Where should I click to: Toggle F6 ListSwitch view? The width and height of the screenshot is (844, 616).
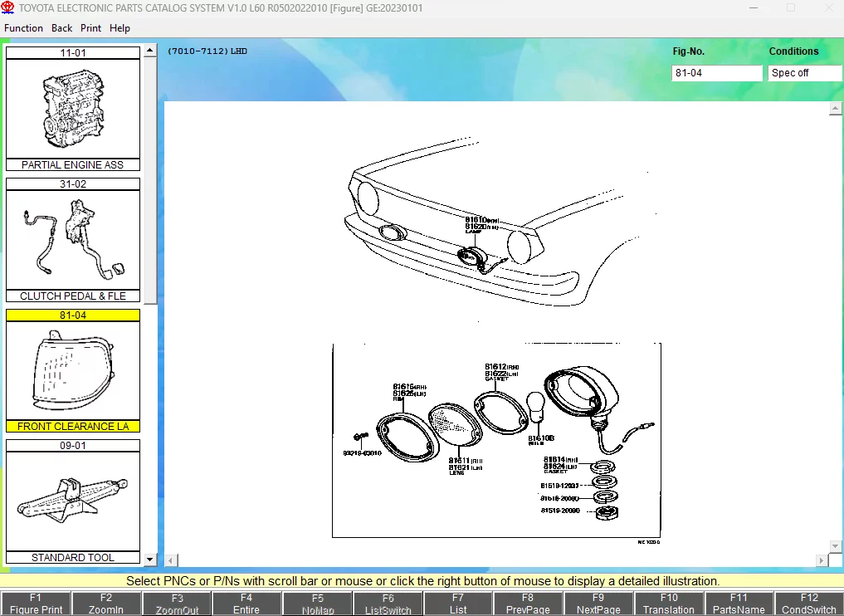tap(388, 604)
